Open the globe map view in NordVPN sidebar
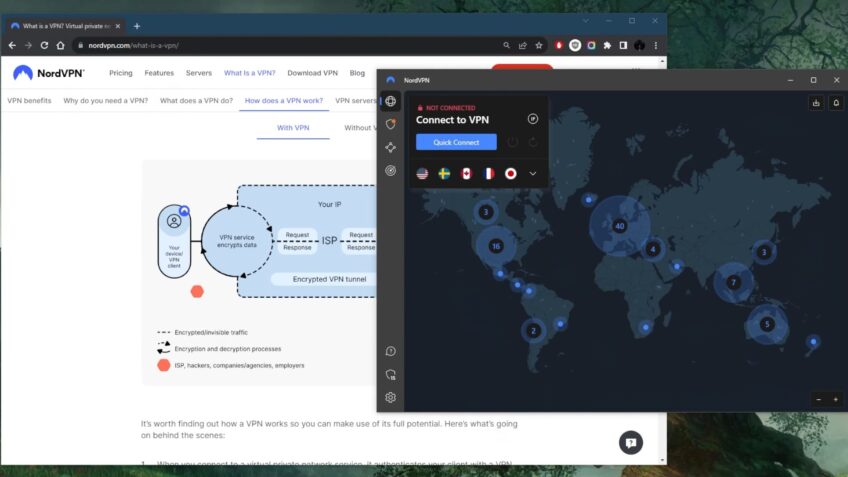 (390, 101)
